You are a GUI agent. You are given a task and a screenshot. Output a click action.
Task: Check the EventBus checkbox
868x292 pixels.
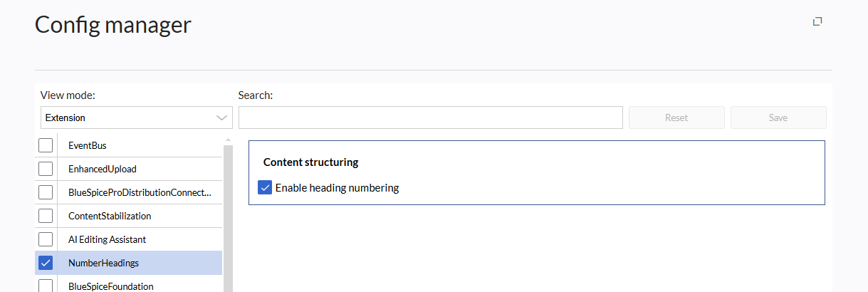pyautogui.click(x=46, y=145)
